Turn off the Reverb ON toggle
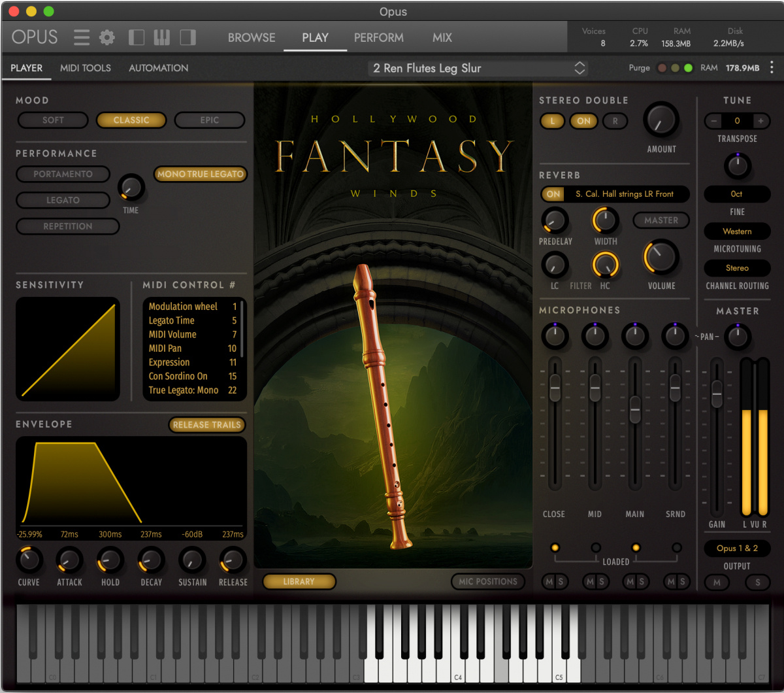This screenshot has height=693, width=784. (x=552, y=194)
